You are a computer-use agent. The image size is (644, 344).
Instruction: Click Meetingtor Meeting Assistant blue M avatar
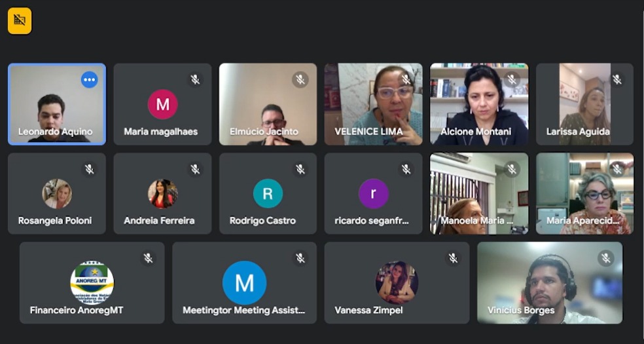[x=244, y=282]
